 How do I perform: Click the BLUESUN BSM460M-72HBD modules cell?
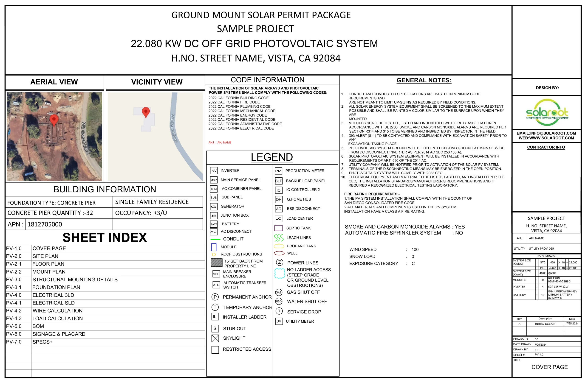pos(564,280)
